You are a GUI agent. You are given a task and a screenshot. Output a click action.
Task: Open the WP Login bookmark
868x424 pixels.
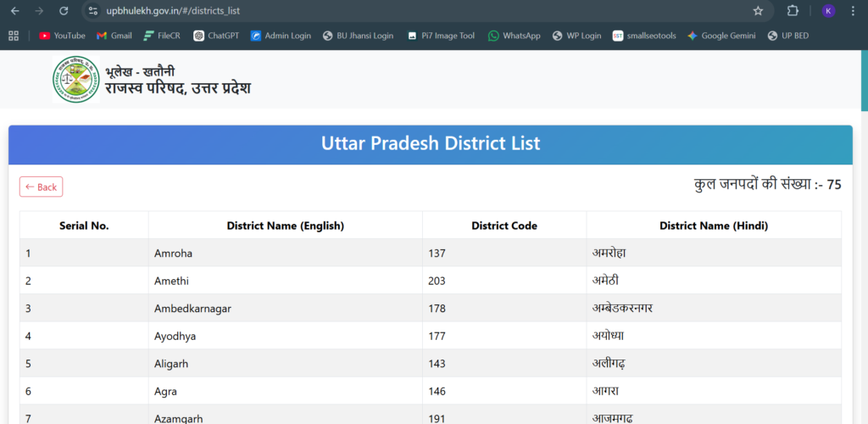tap(576, 36)
